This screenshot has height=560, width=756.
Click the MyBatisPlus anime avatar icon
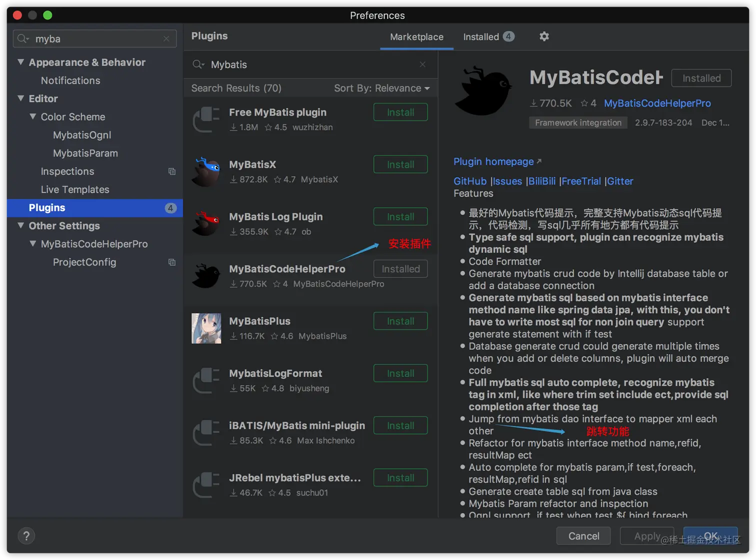point(206,328)
